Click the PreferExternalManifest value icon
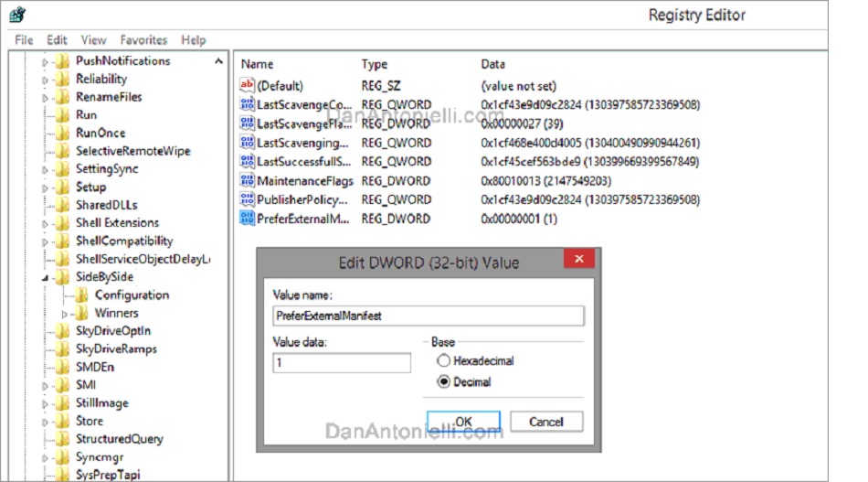The height and width of the screenshot is (482, 868). 246,219
